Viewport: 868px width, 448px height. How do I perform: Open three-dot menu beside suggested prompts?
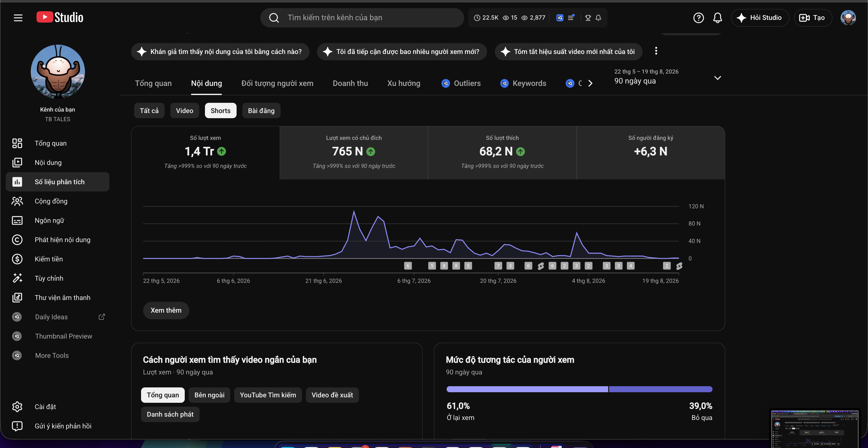click(656, 51)
